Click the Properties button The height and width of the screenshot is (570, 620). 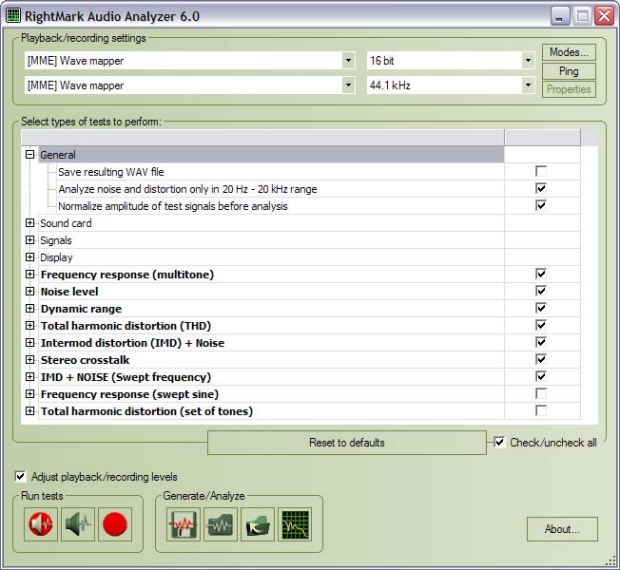tap(569, 89)
